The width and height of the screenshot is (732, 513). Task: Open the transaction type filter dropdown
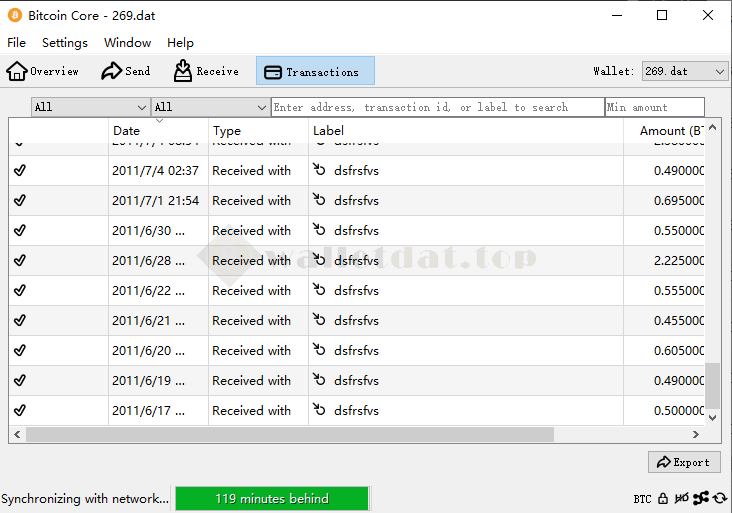click(x=210, y=107)
